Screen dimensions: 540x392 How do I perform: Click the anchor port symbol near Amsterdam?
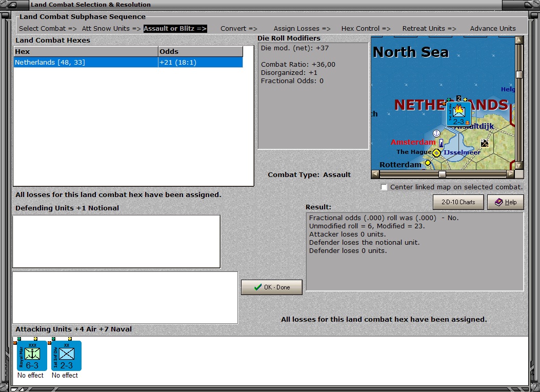coord(436,133)
